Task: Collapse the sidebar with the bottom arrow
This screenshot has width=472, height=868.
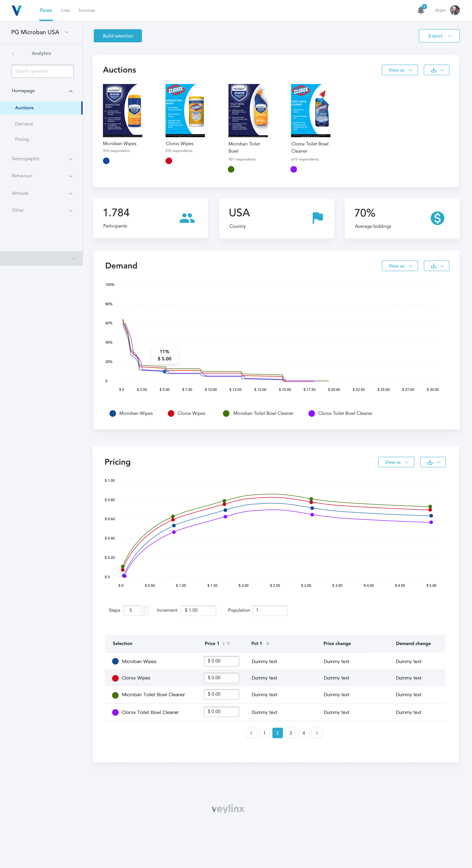Action: click(73, 258)
